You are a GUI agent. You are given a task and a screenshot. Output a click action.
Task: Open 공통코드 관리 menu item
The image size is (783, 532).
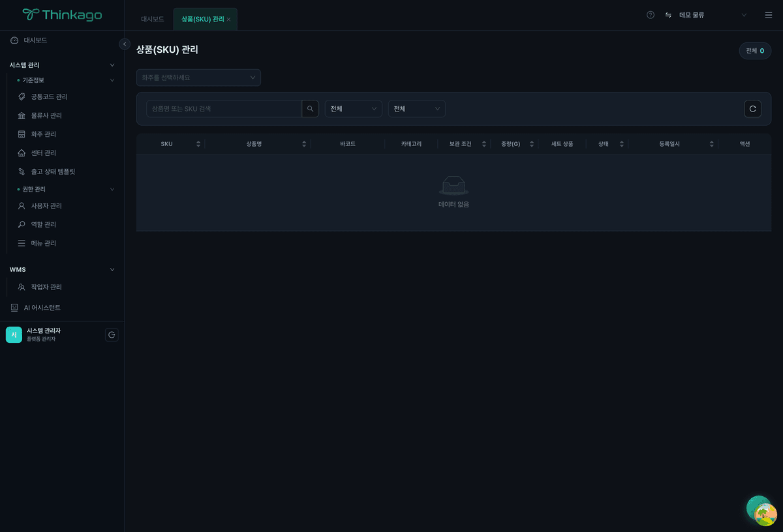pos(49,97)
